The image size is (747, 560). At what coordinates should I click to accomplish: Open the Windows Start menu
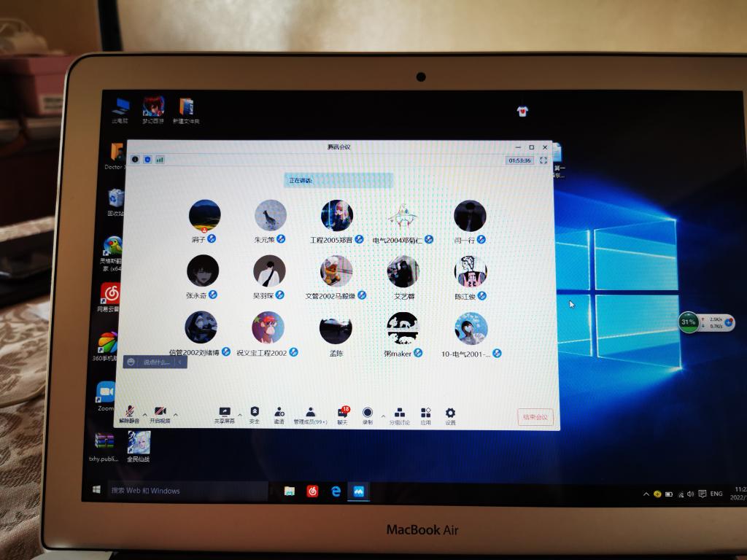96,489
